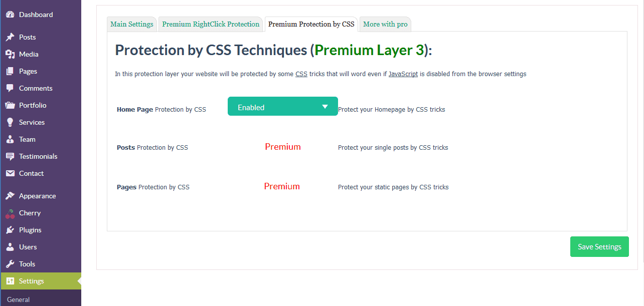Click the Cherry icon in sidebar
Image resolution: width=644 pixels, height=306 pixels.
click(x=10, y=213)
